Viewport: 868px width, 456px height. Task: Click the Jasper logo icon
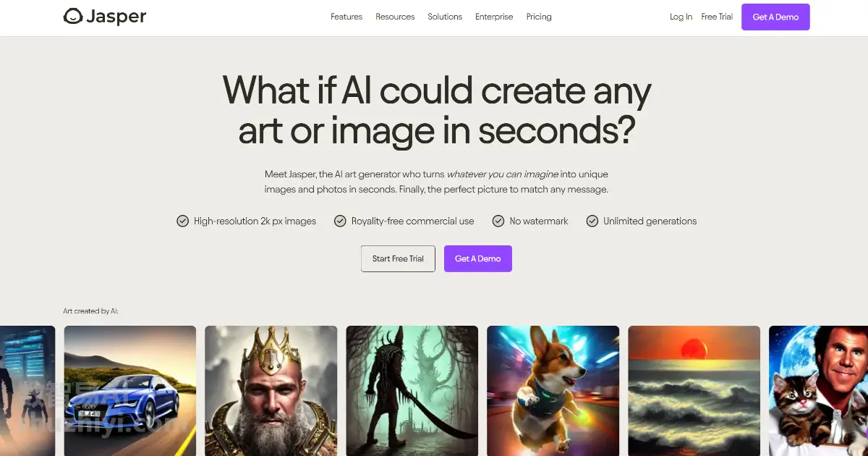point(73,16)
